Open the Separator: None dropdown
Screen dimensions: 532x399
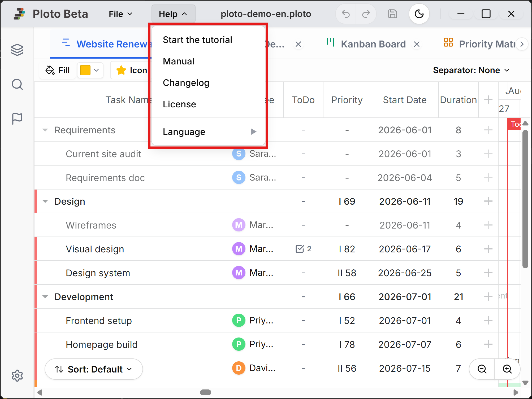click(x=471, y=70)
